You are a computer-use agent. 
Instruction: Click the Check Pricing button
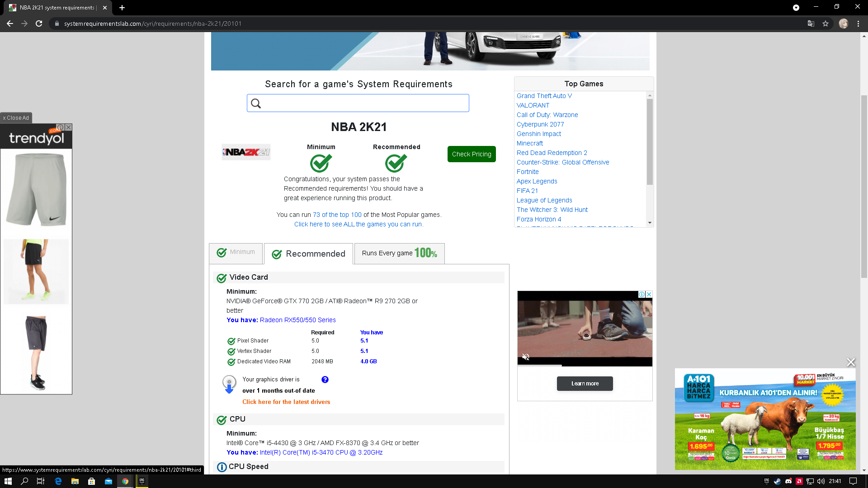tap(472, 154)
